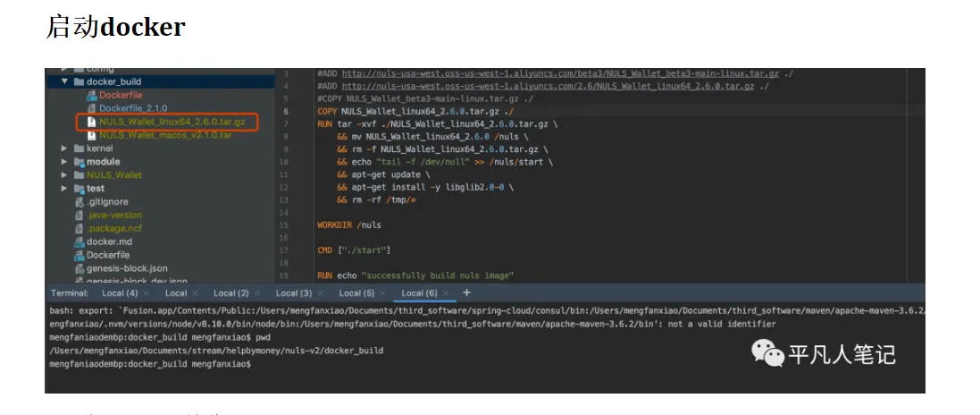Click the genesis-block.json file icon
Image resolution: width=980 pixels, height=415 pixels.
(79, 268)
